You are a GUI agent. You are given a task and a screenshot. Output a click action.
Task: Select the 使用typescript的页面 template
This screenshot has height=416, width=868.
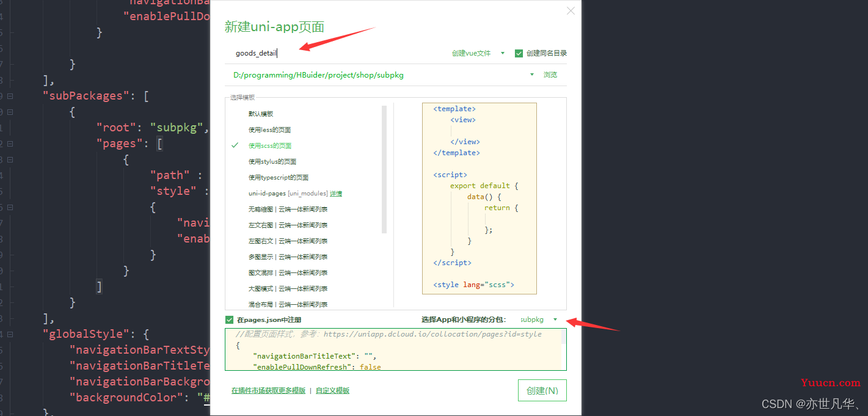coord(279,178)
